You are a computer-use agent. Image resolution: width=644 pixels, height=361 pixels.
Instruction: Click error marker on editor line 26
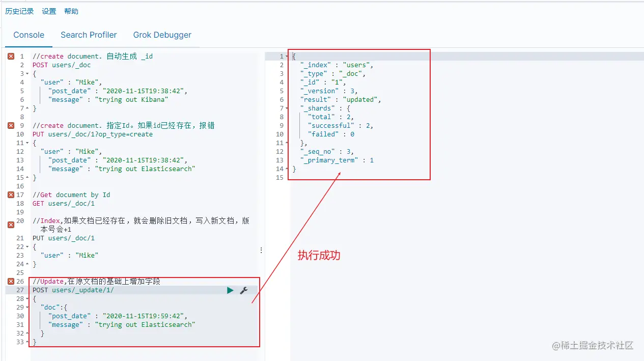click(11, 282)
